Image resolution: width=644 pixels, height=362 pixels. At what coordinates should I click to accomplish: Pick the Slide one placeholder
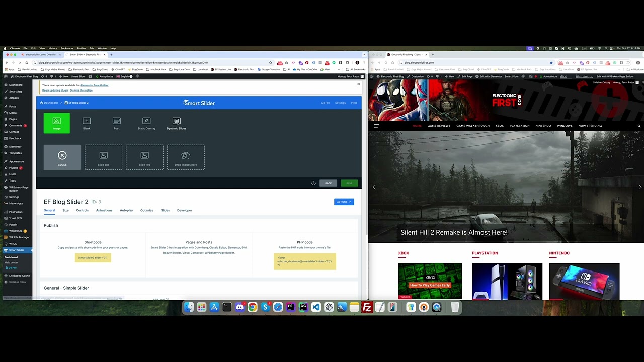tap(104, 157)
